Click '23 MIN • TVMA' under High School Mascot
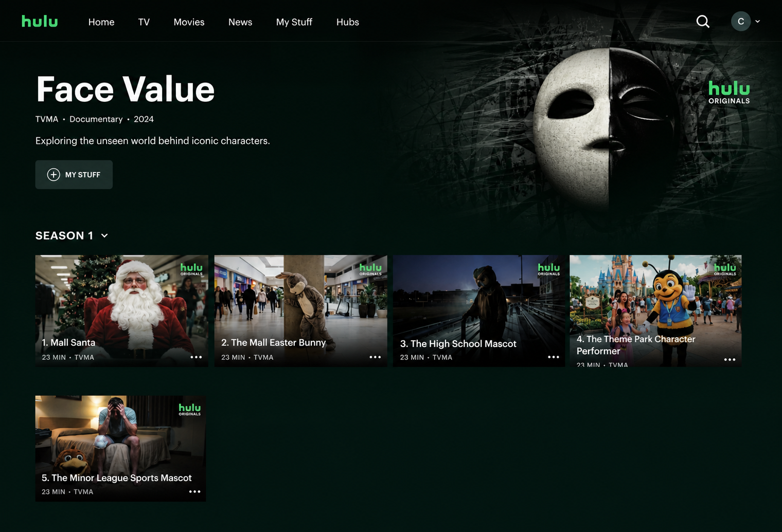Viewport: 782px width, 532px height. [x=426, y=357]
